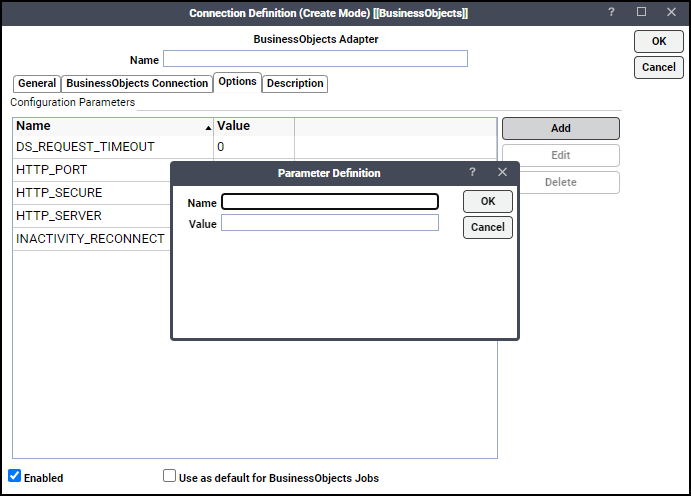Cancel the Connection Definition window

pos(659,67)
